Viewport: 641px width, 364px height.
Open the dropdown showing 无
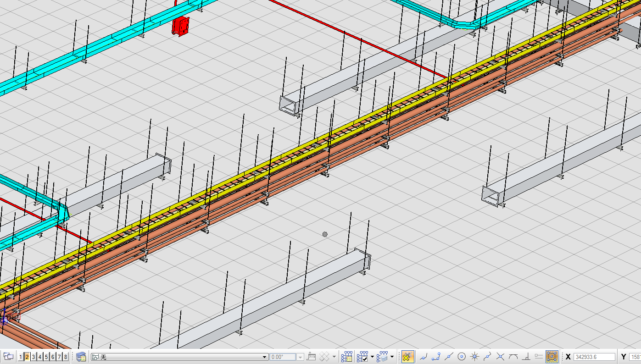179,357
